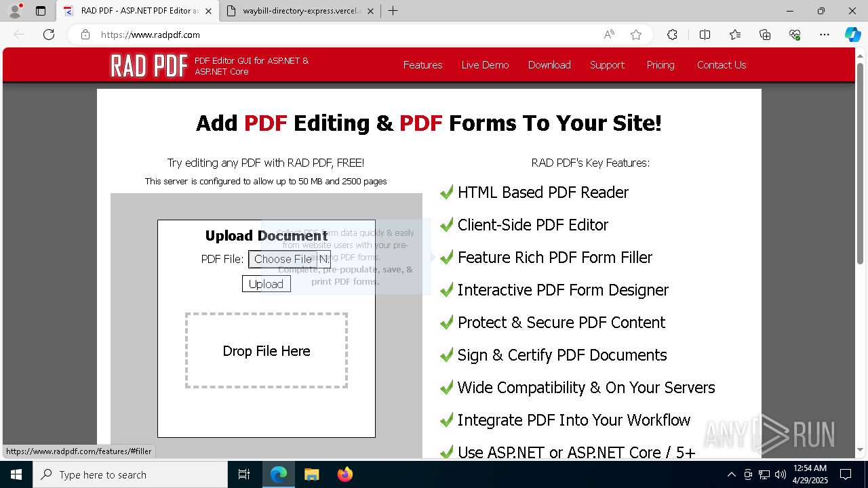Open Read Aloud from address bar
The image size is (868, 488).
(x=609, y=35)
